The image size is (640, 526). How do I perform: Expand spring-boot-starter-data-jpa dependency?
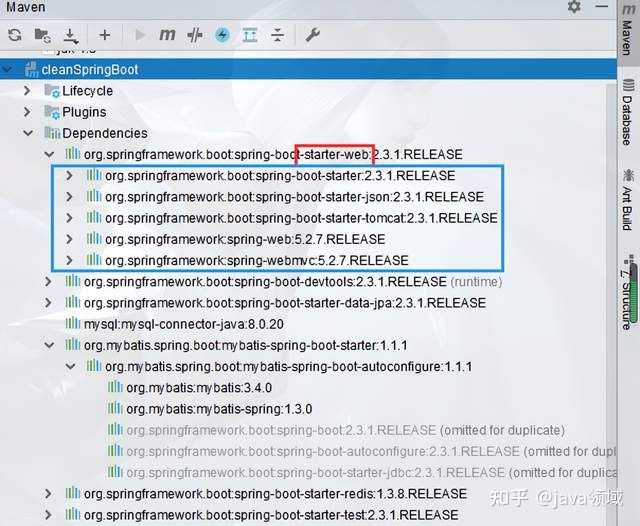(x=48, y=303)
